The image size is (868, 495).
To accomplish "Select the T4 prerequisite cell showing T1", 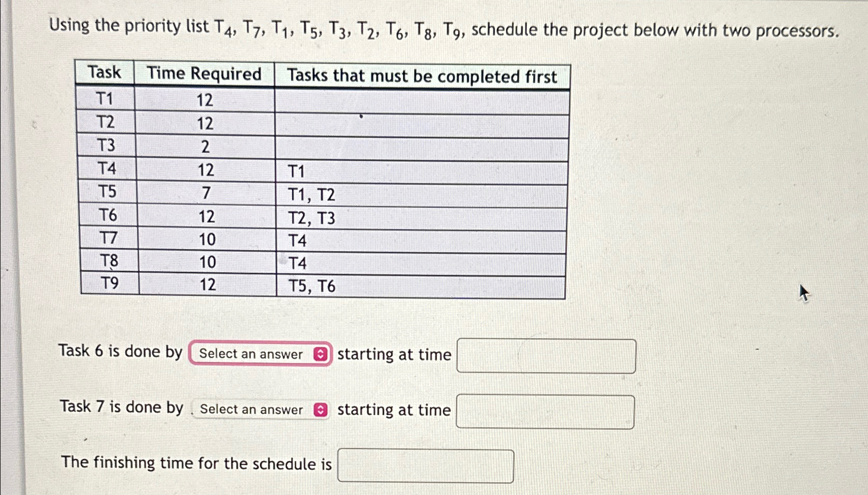I will pos(298,171).
